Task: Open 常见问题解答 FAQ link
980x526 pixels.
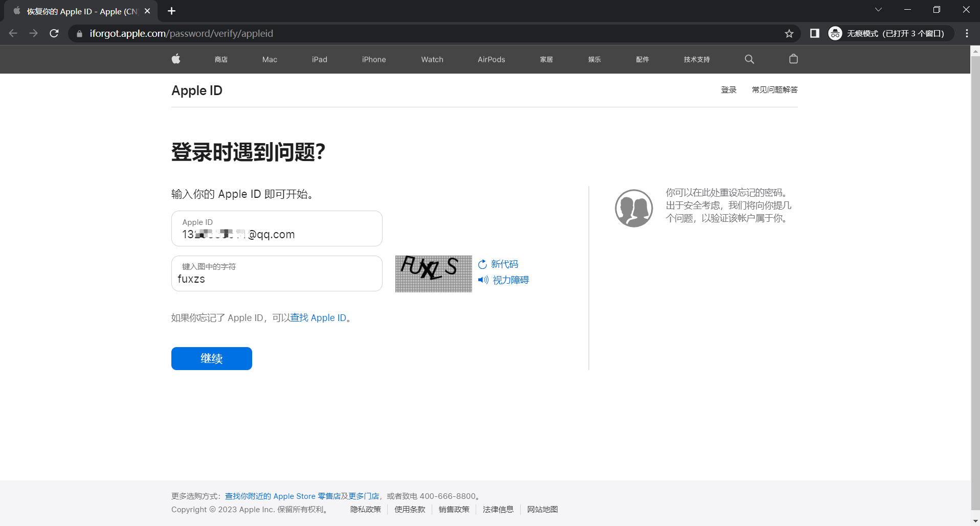Action: (x=775, y=90)
